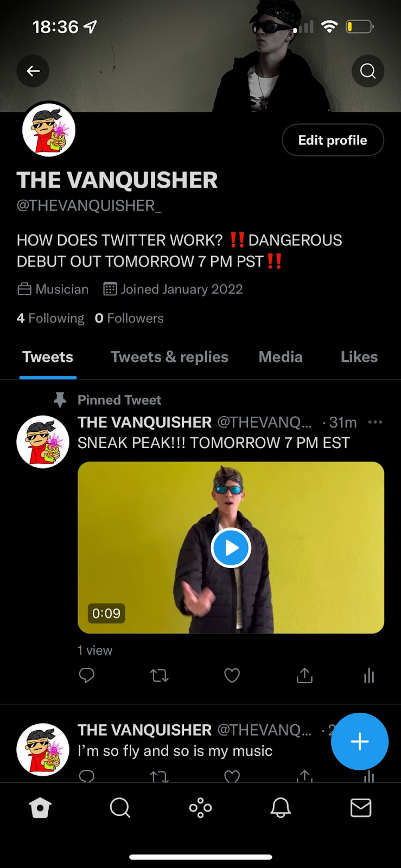Go to the Home tab in the bottom bar

coord(40,808)
